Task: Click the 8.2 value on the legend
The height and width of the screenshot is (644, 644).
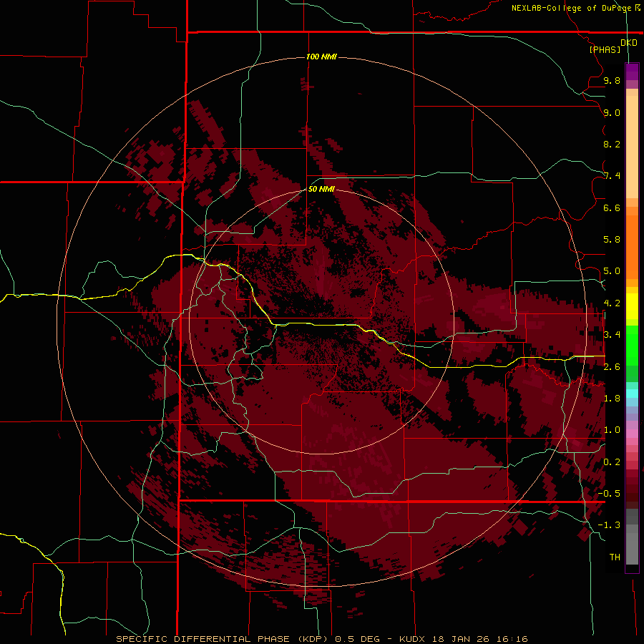Action: 612,144
